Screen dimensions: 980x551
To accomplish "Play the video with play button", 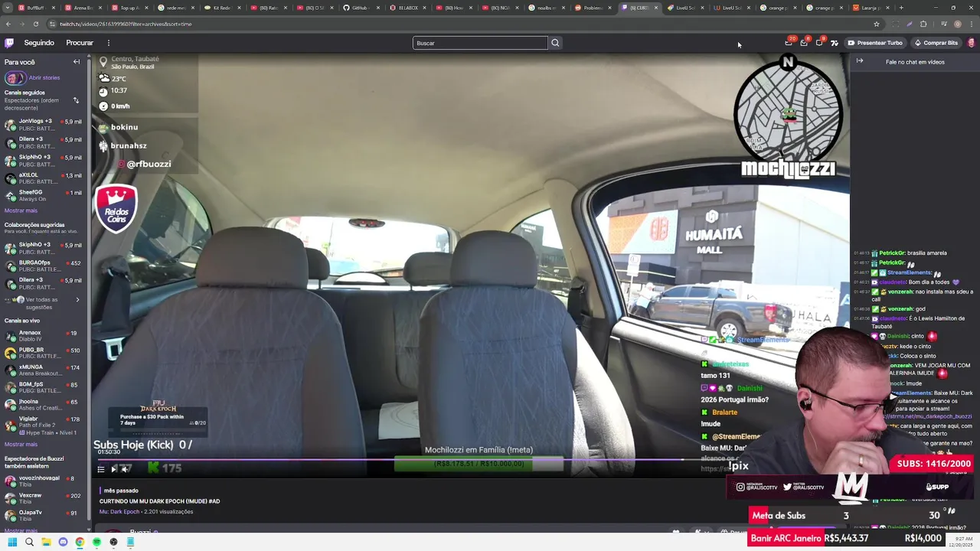I will point(114,469).
